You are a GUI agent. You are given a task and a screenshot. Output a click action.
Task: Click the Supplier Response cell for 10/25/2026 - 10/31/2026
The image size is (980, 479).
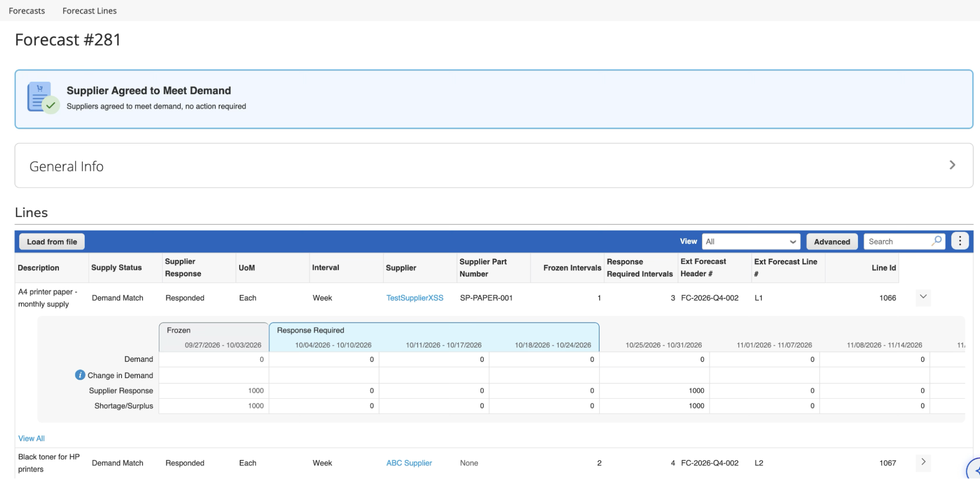pyautogui.click(x=654, y=390)
